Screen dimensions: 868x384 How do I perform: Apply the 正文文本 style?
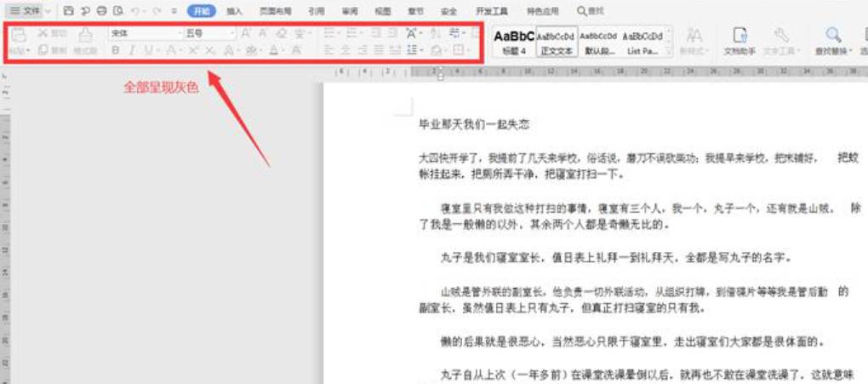[x=557, y=42]
